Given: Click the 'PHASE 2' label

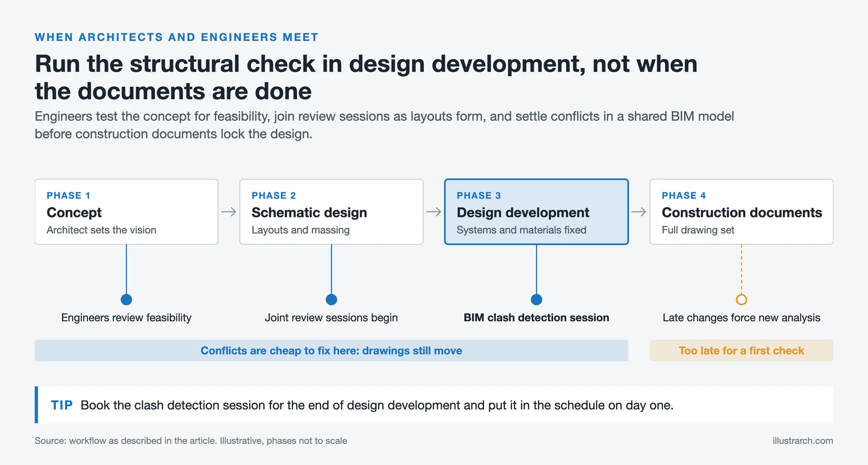Looking at the screenshot, I should pyautogui.click(x=273, y=196).
